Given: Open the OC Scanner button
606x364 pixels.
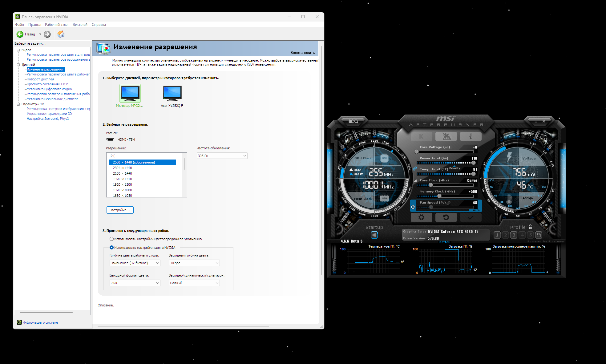Looking at the screenshot, I should [353, 121].
